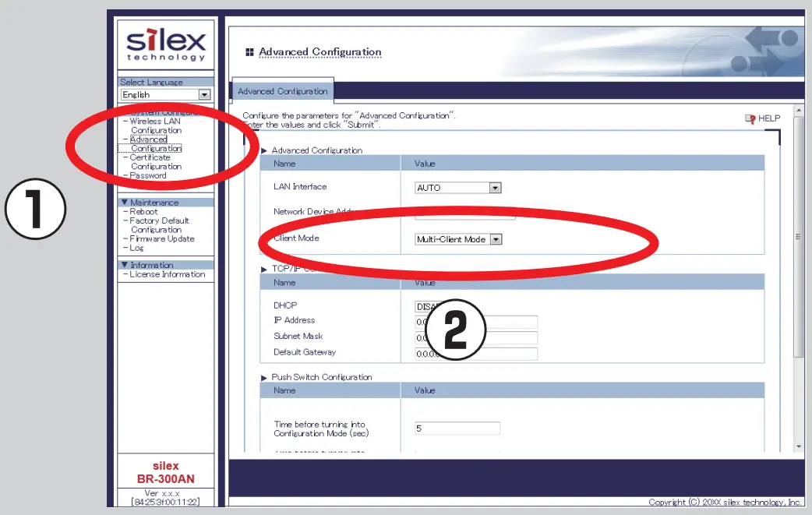
Task: Click the Time before turning into Configuration Mode field
Action: click(457, 428)
